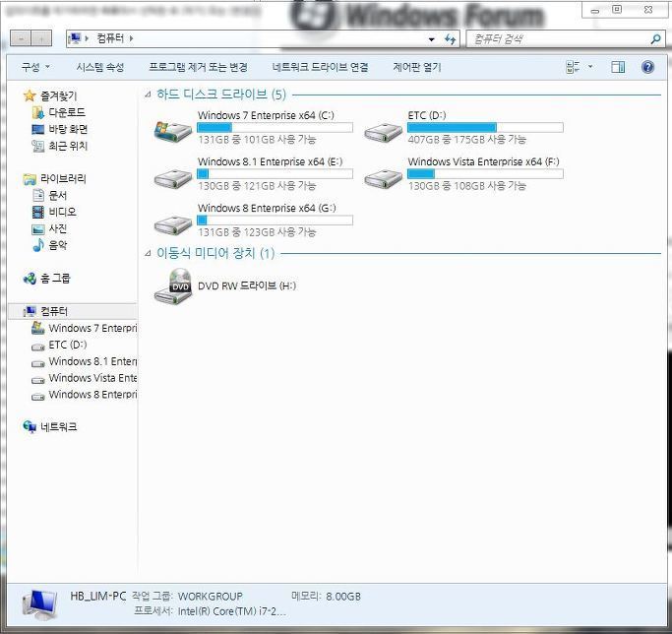
Task: Open the address bar history dropdown
Action: 432,39
